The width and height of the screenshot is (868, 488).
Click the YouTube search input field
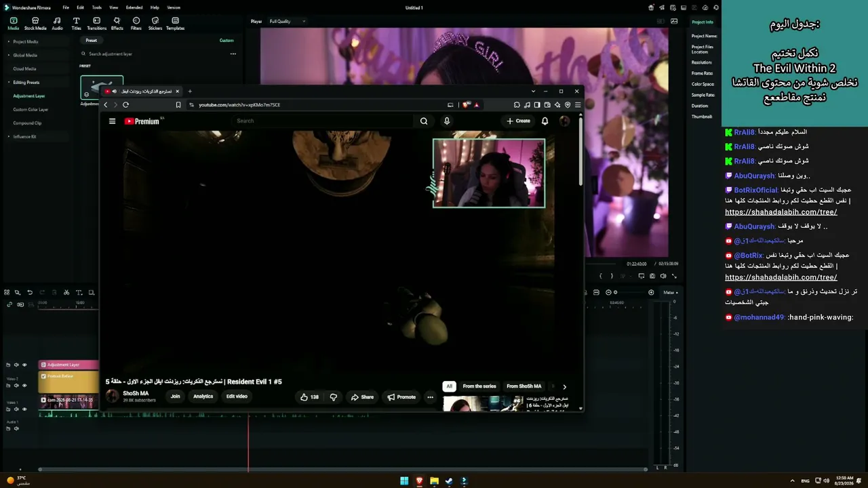coord(323,121)
